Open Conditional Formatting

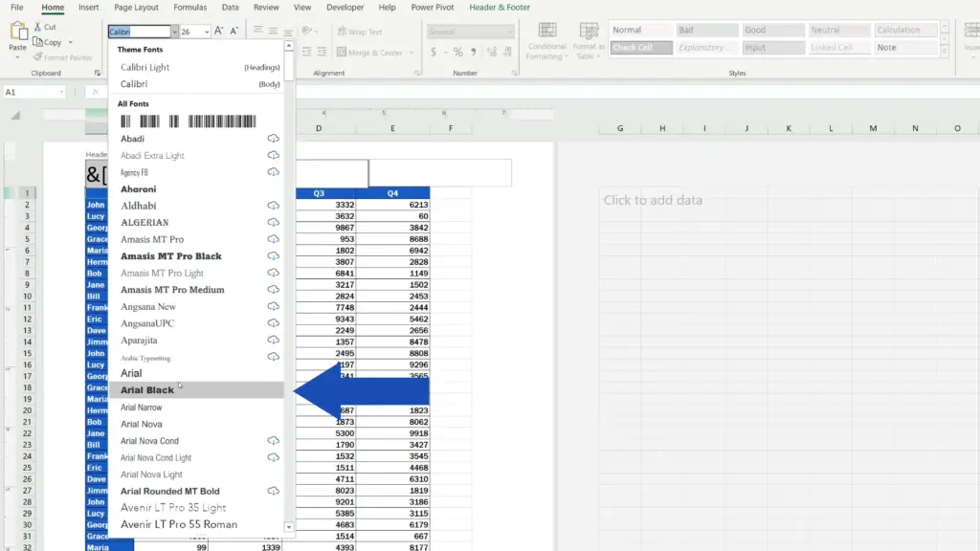pyautogui.click(x=546, y=41)
